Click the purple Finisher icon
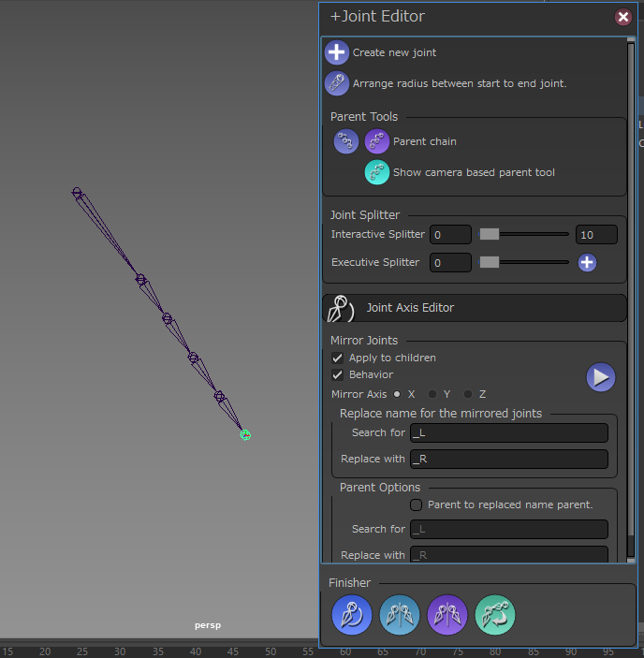 click(447, 615)
